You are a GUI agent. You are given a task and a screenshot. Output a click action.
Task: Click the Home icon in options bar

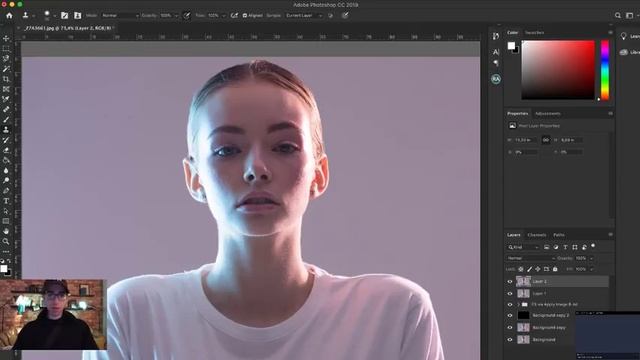[x=9, y=16]
